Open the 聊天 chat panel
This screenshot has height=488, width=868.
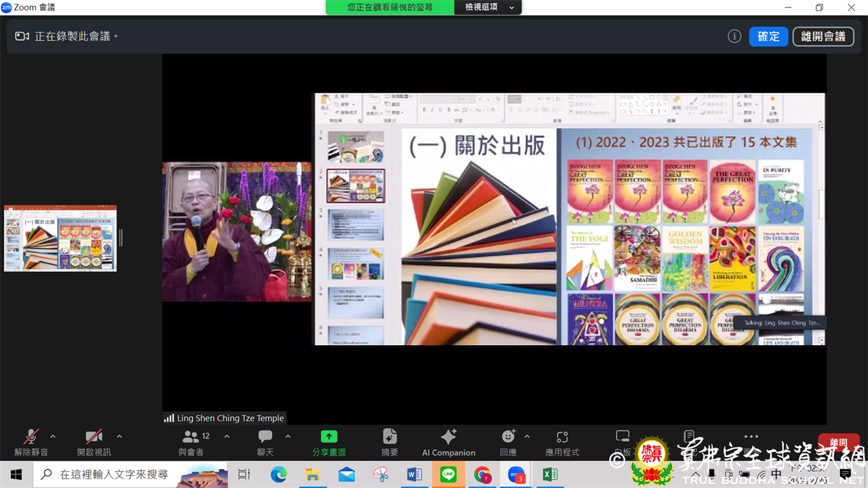pyautogui.click(x=265, y=442)
